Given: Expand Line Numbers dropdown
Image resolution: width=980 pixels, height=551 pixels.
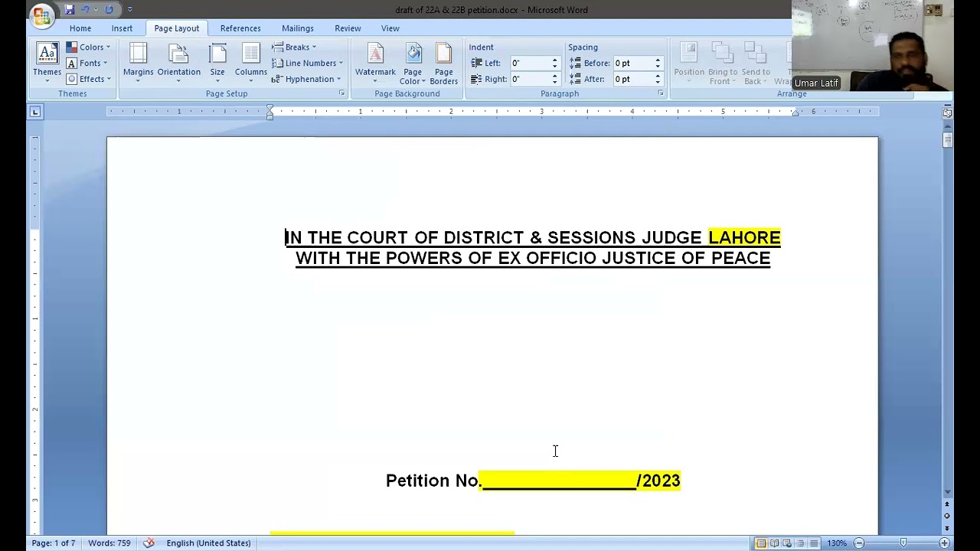Looking at the screenshot, I should 307,64.
